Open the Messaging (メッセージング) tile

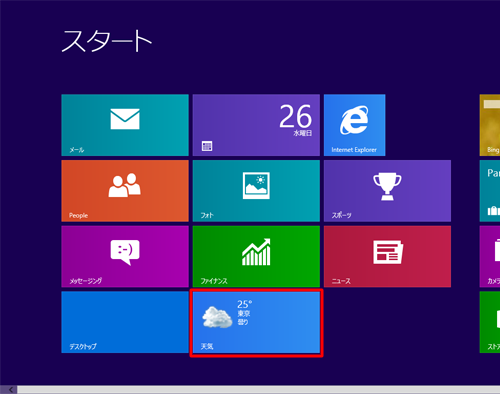[125, 256]
